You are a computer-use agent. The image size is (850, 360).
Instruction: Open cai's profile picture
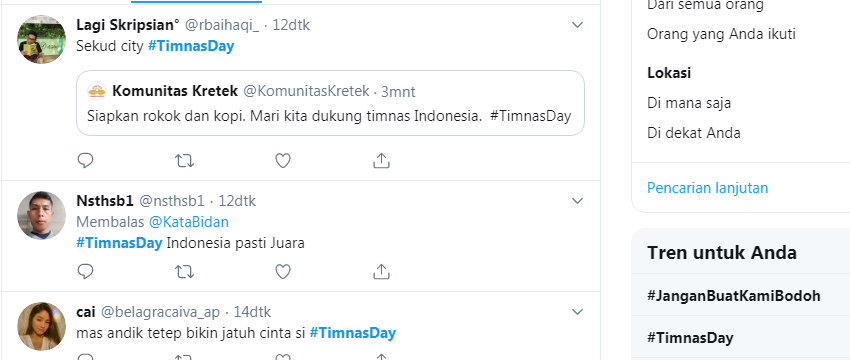(42, 326)
